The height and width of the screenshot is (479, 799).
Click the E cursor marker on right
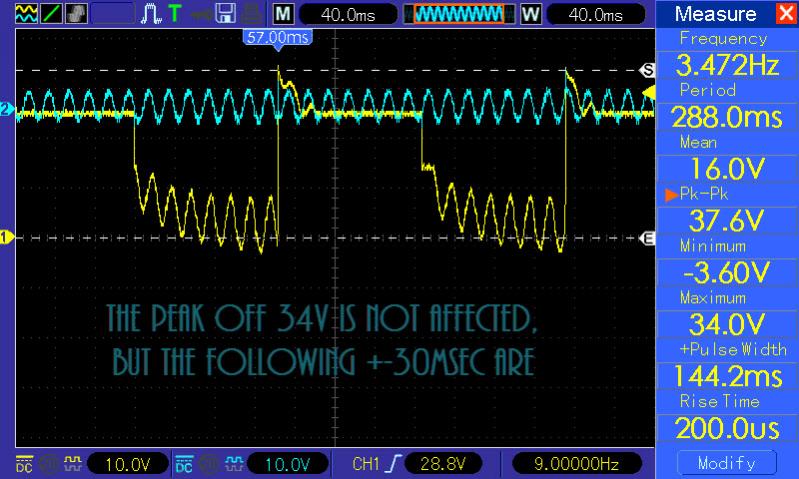click(x=647, y=238)
